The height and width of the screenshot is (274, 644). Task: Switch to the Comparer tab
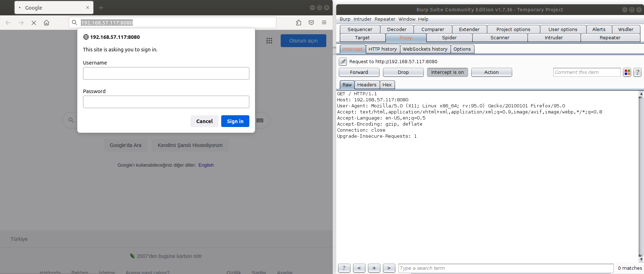pos(433,29)
